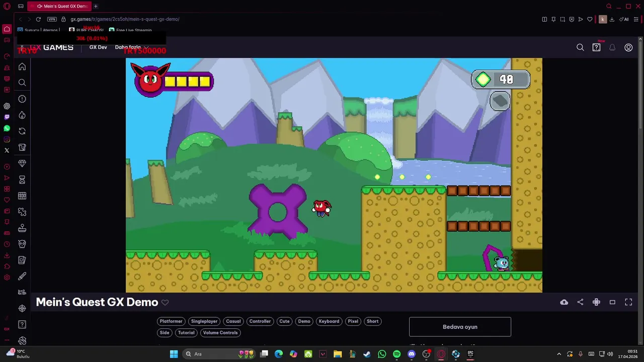The height and width of the screenshot is (362, 644).
Task: Open the user account icon on GX Games
Action: tap(628, 47)
